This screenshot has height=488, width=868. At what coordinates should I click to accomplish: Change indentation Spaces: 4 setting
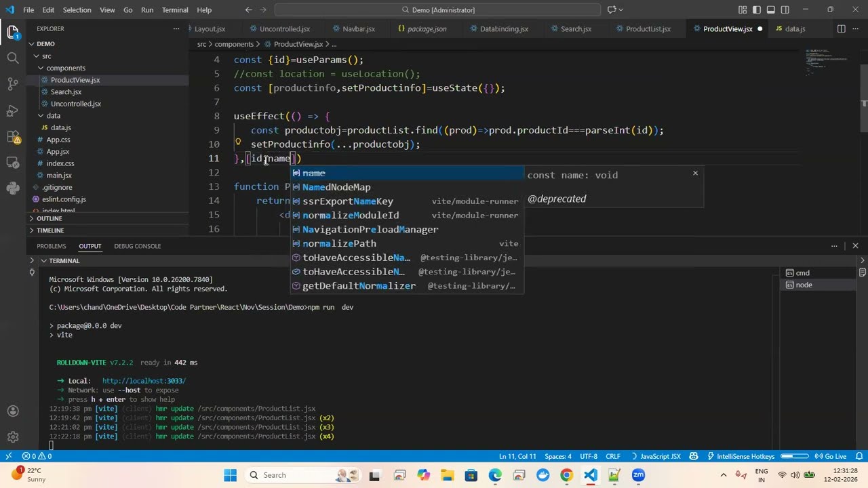point(558,456)
